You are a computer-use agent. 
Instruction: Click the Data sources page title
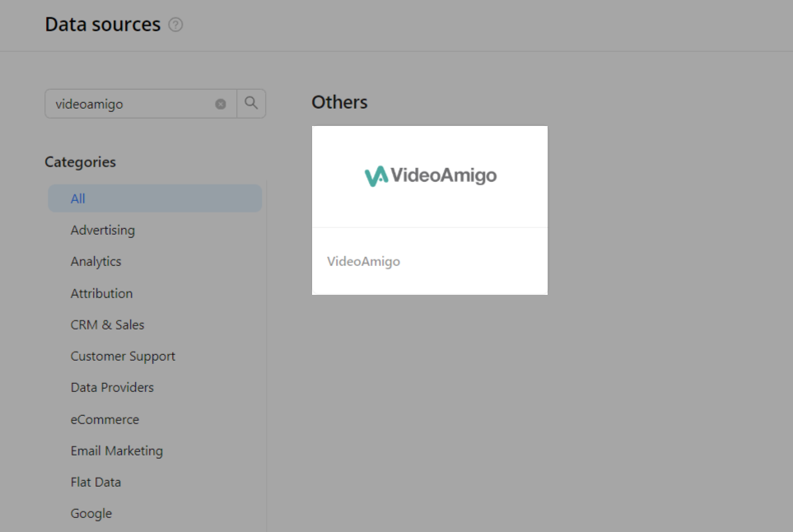click(x=102, y=25)
